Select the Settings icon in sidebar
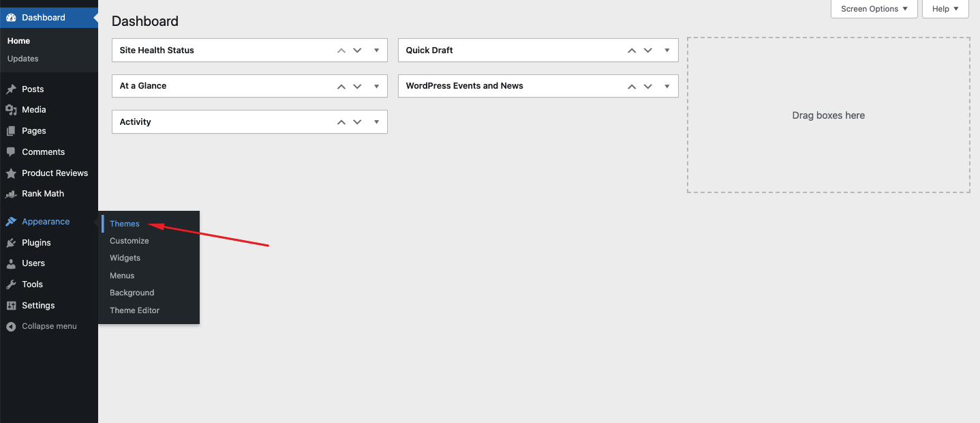Viewport: 980px width, 423px height. click(x=12, y=305)
